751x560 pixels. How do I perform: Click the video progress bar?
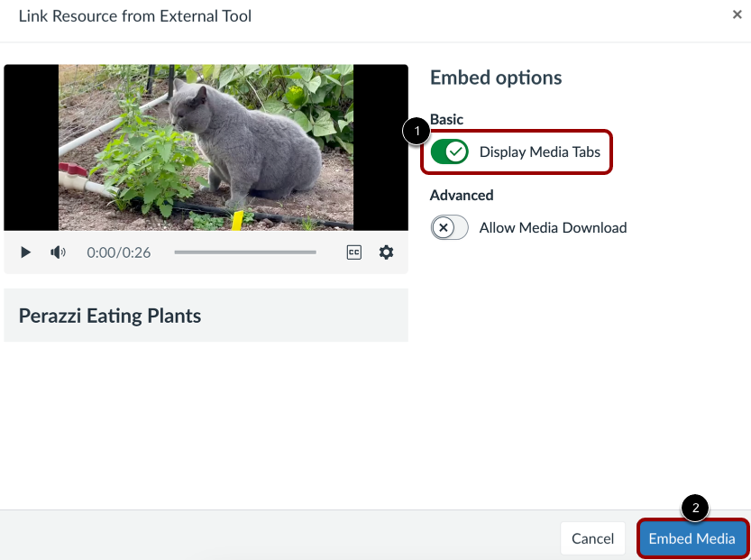244,252
